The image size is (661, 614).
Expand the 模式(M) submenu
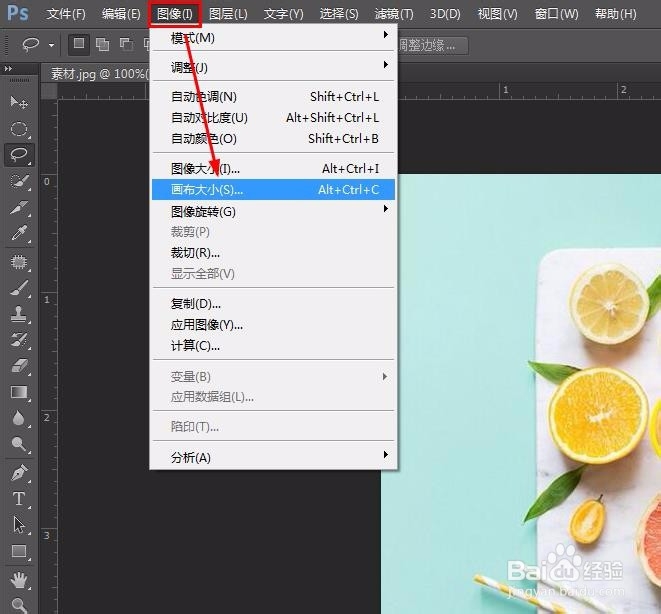tap(273, 38)
